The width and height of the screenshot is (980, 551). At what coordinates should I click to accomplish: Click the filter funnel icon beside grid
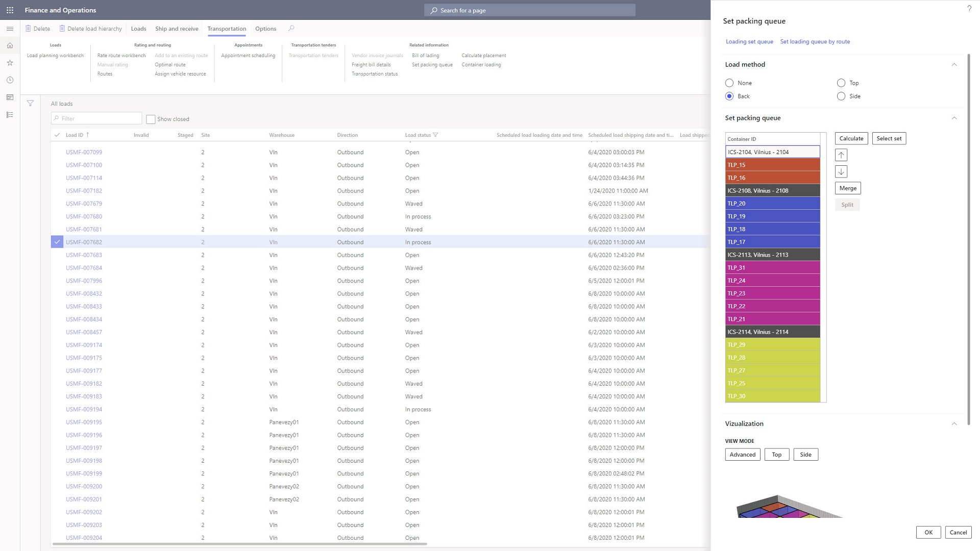click(30, 104)
